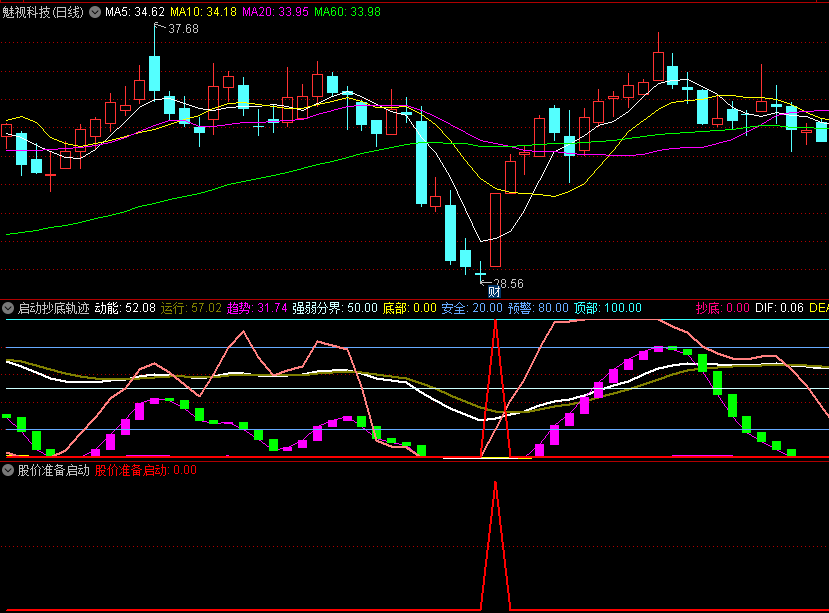Open the 启动抄底轨迹 indicator dropdown
The width and height of the screenshot is (829, 613).
(x=8, y=308)
